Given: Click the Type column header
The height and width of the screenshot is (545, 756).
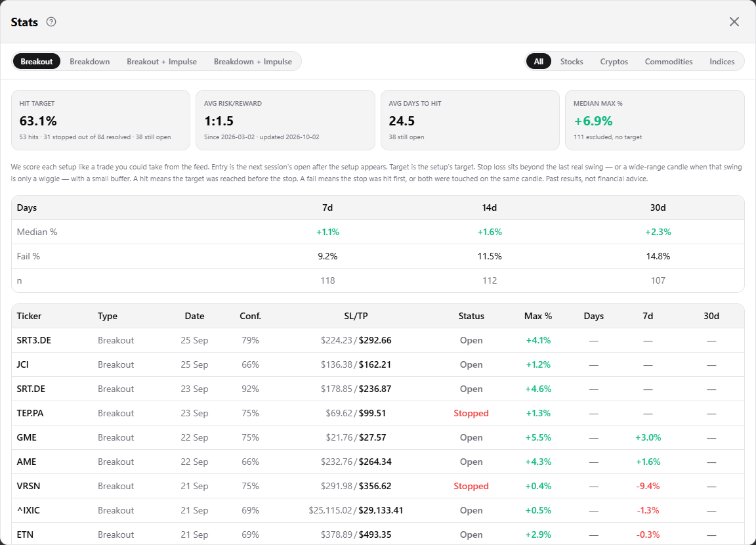Looking at the screenshot, I should coord(108,316).
